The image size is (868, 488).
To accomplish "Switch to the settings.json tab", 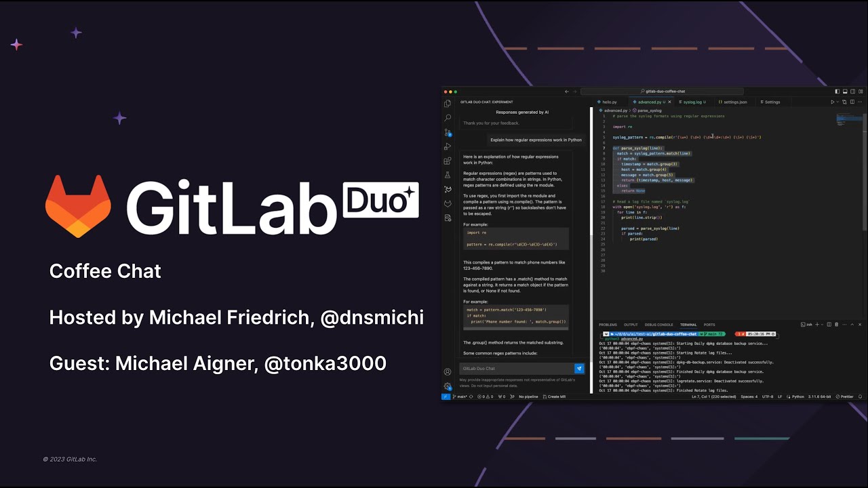I will [735, 102].
